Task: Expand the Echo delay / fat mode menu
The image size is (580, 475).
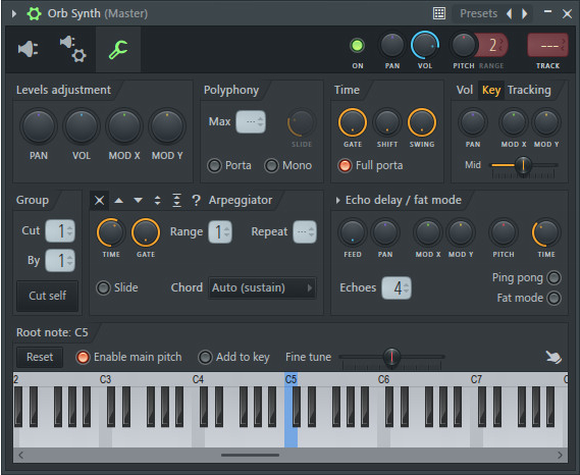Action: pos(338,201)
